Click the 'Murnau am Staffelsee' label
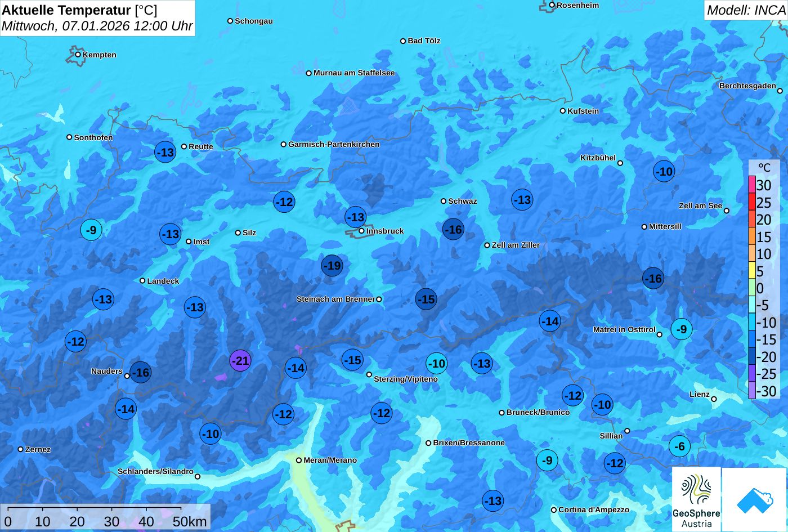788x532 pixels. pyautogui.click(x=354, y=73)
